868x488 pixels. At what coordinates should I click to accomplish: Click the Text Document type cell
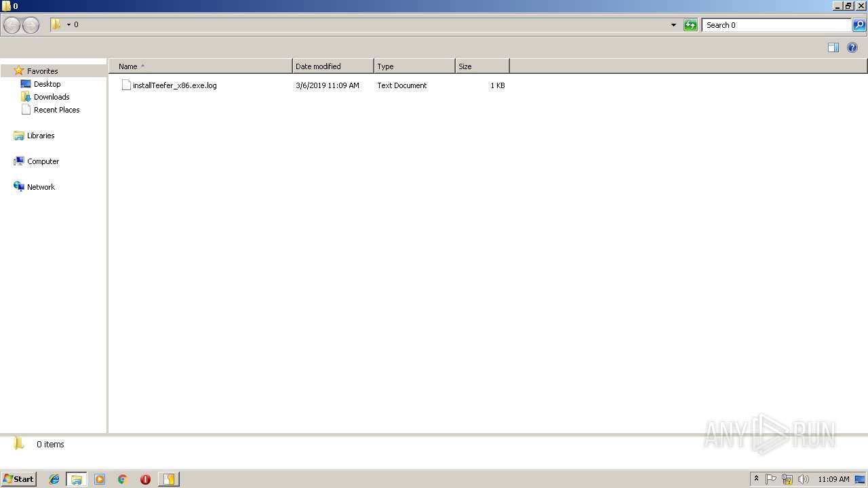click(x=402, y=85)
